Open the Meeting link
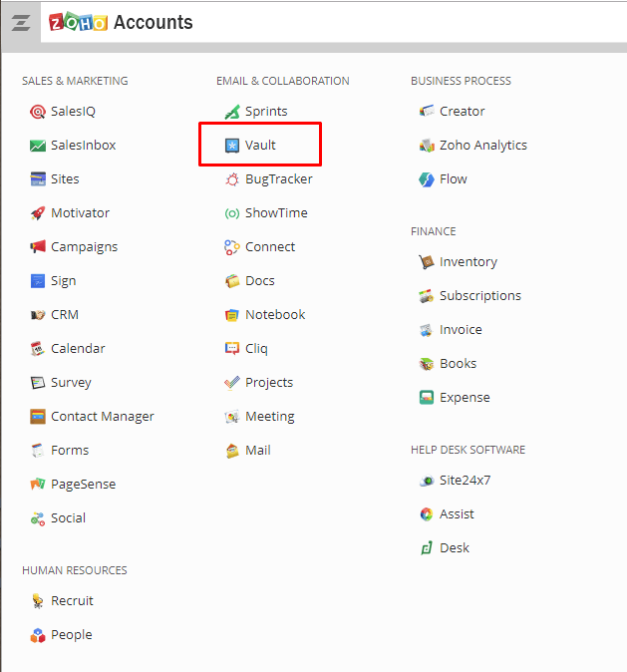The height and width of the screenshot is (672, 627). 270,417
